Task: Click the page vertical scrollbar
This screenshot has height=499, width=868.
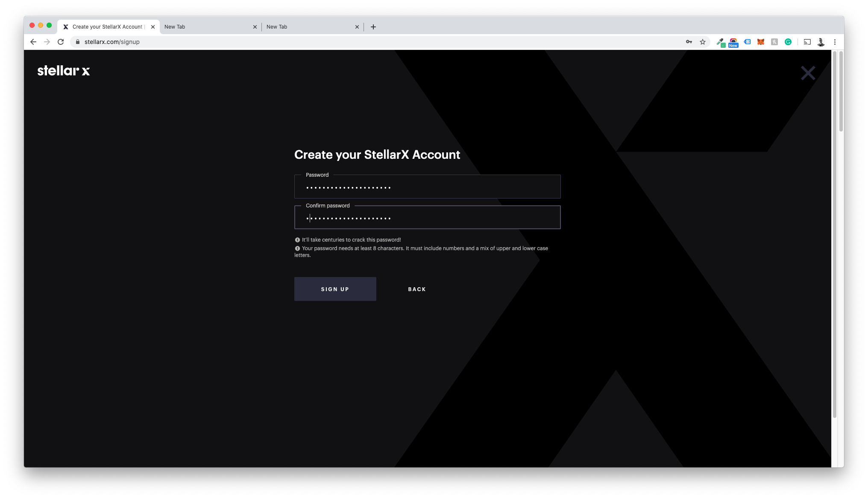Action: pos(834,234)
